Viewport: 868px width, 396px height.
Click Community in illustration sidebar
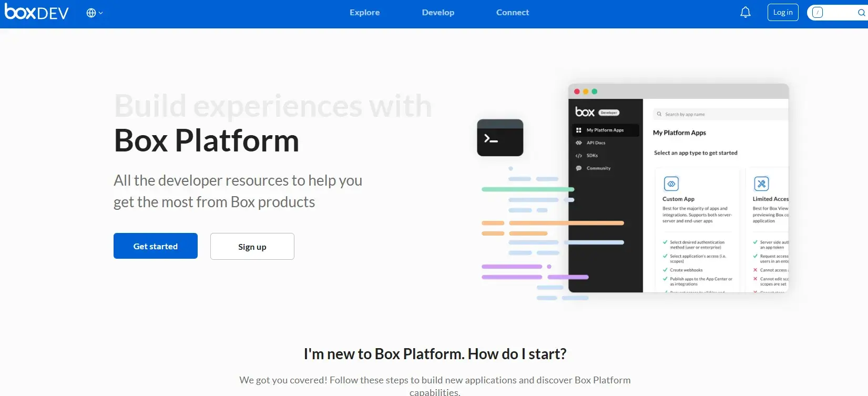[594, 168]
